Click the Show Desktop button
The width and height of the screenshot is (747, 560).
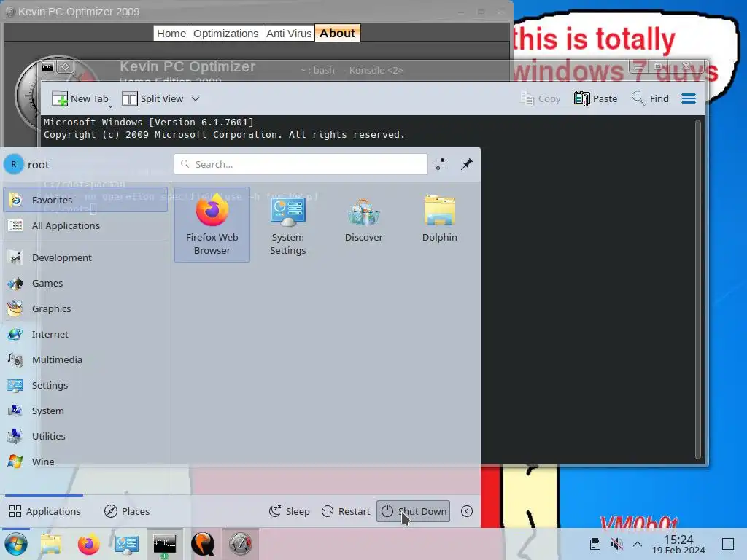point(728,544)
